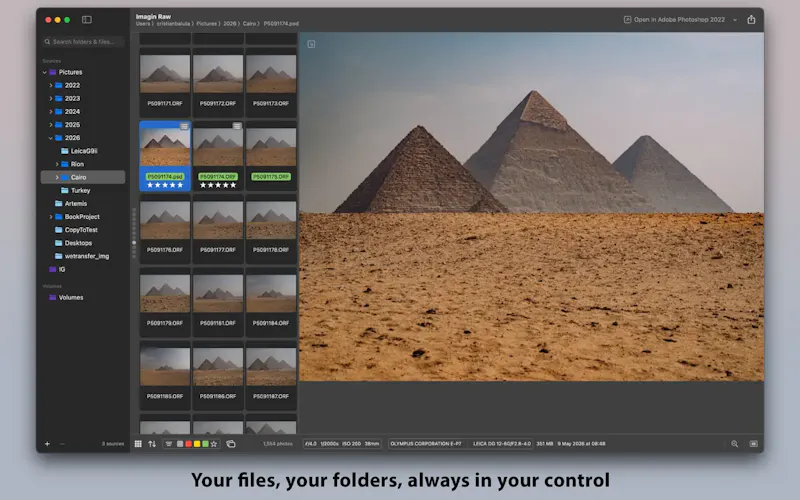The image size is (800, 500).
Task: Click the stack badge on P5091174.psd thumbnail
Action: (184, 126)
